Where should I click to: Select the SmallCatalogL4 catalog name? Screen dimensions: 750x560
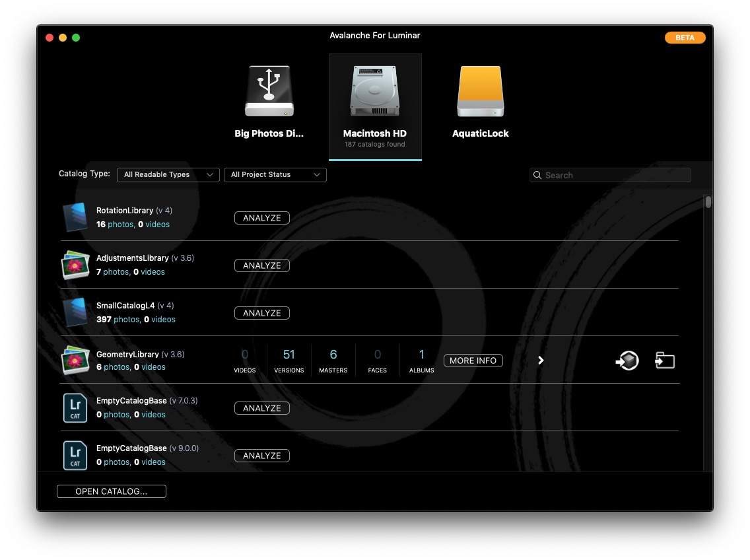125,305
